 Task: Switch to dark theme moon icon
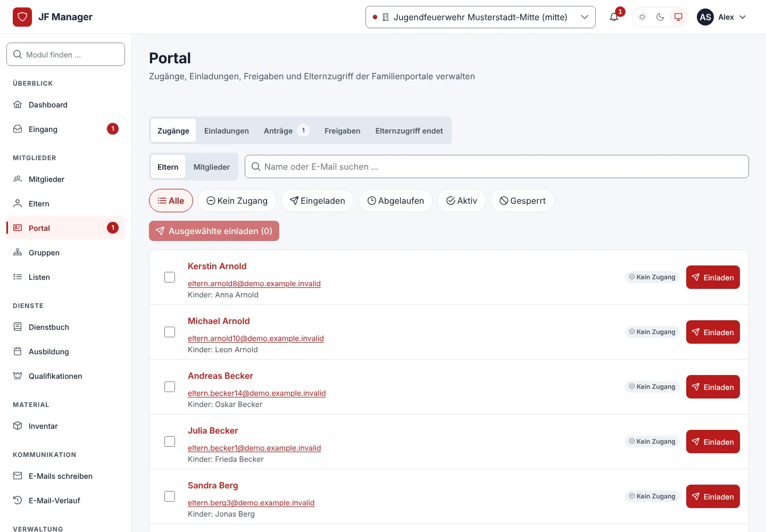click(x=660, y=17)
